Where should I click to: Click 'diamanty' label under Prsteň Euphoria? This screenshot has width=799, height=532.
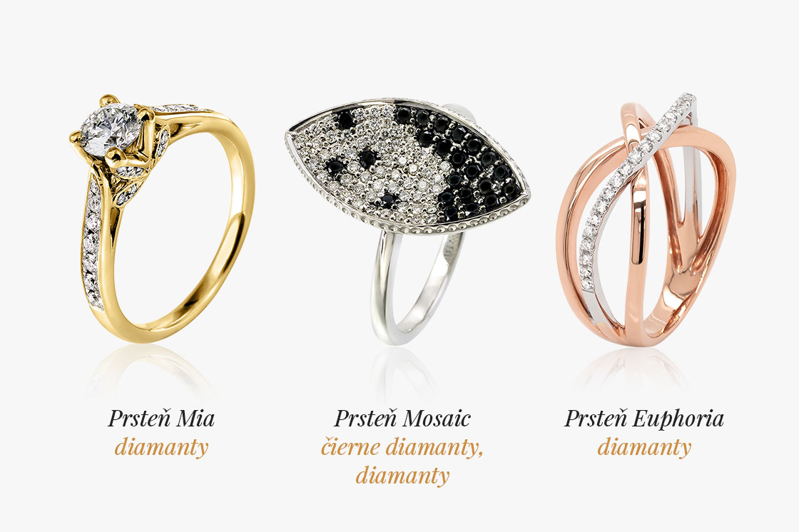coord(644,448)
